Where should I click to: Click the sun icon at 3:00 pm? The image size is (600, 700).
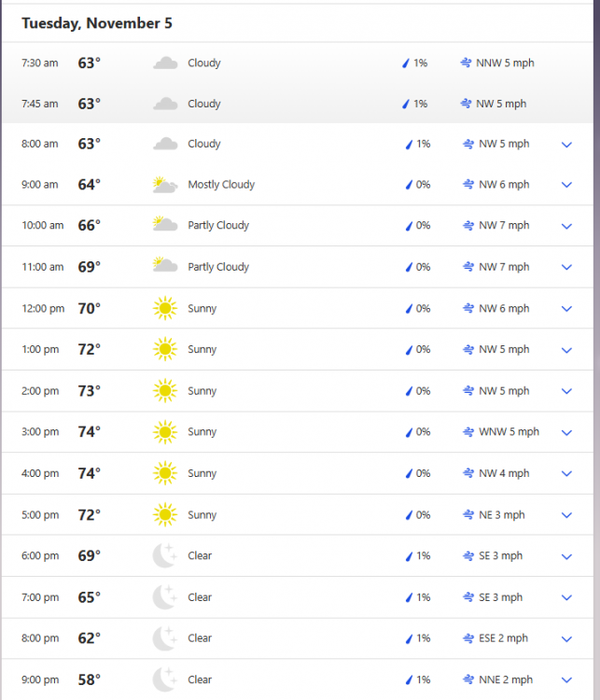pyautogui.click(x=165, y=432)
